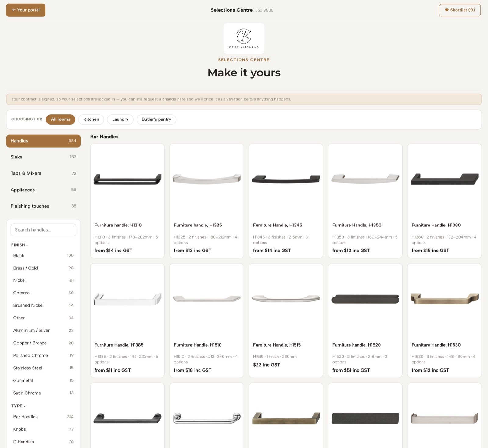Click the Furniture Handle, H1510 title
The height and width of the screenshot is (448, 488).
click(198, 345)
